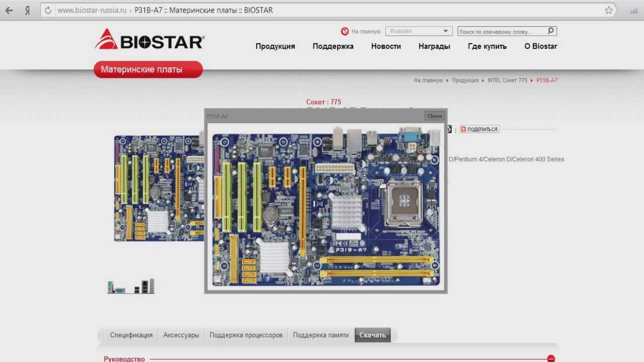Click breadcrumb P31B-A7

pyautogui.click(x=547, y=80)
